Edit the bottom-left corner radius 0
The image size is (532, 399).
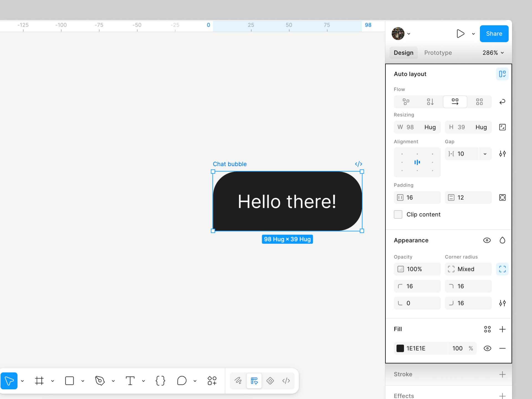pos(417,303)
